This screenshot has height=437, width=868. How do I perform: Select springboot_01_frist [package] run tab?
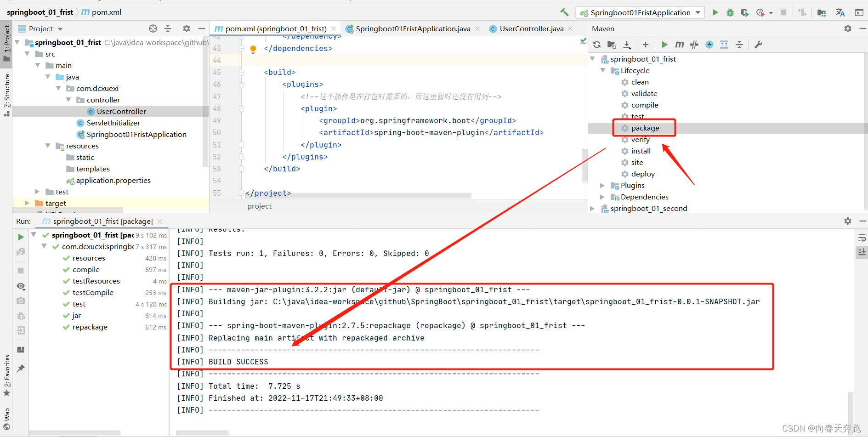click(x=103, y=221)
